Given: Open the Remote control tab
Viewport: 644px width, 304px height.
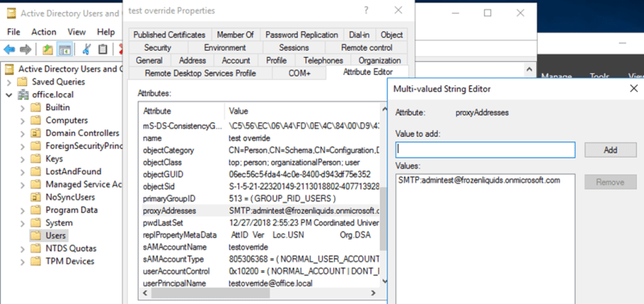Looking at the screenshot, I should tap(367, 47).
